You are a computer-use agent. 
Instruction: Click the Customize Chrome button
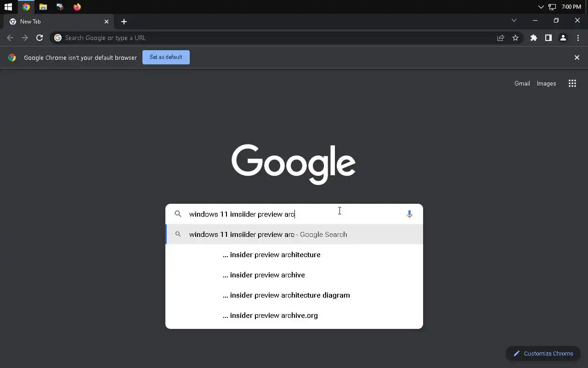[x=543, y=353]
